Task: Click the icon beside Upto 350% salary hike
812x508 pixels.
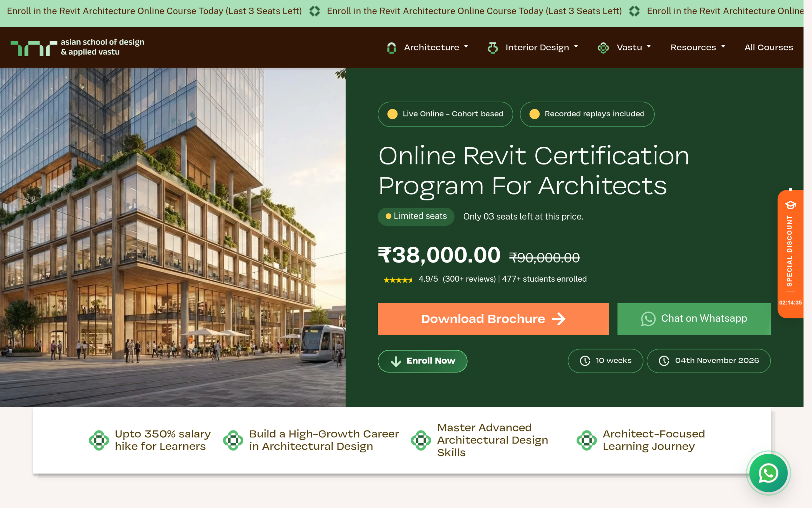Action: pos(99,440)
